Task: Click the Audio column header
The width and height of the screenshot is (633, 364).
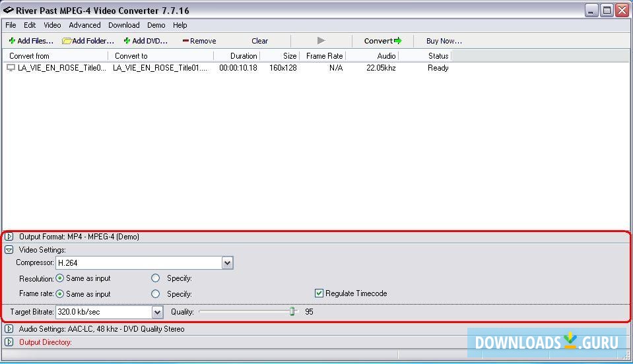Action: (x=372, y=56)
